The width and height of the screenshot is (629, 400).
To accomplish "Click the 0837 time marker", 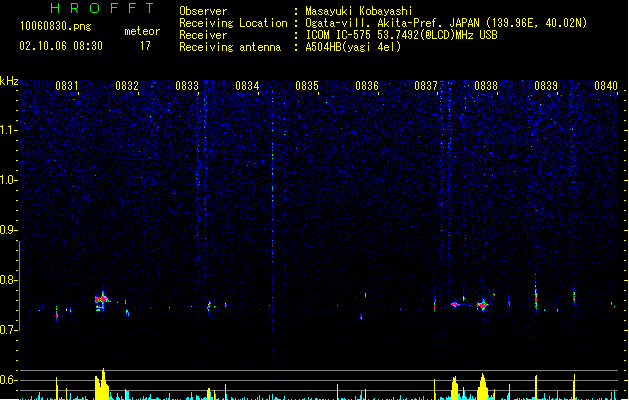I will click(x=426, y=86).
